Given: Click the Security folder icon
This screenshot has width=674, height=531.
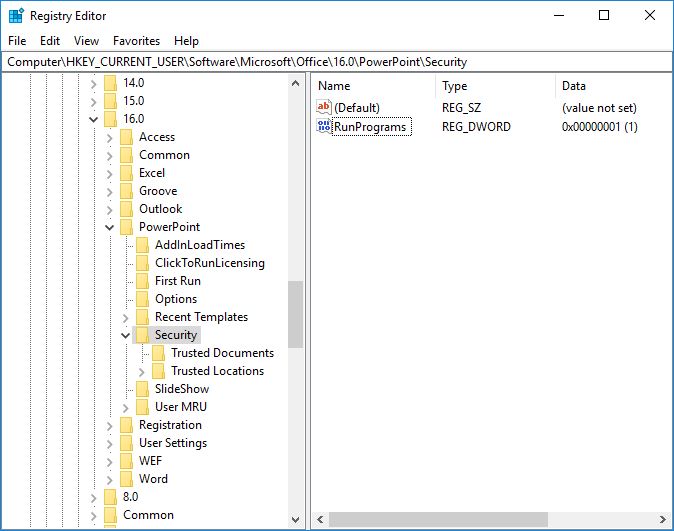Looking at the screenshot, I should [x=142, y=335].
